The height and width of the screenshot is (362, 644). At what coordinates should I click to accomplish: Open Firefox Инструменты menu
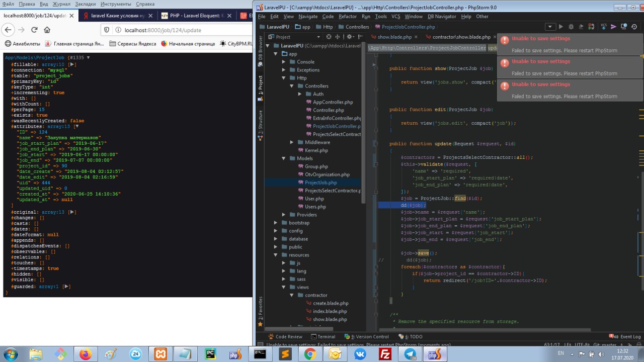click(x=116, y=4)
